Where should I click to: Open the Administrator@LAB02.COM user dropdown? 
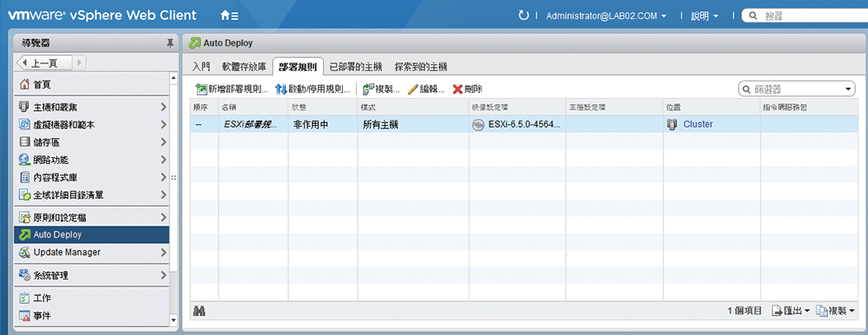tap(606, 16)
